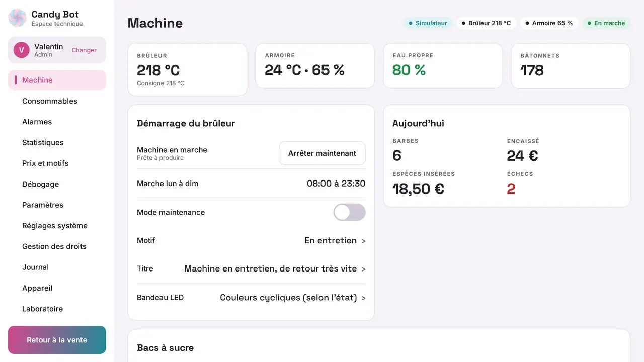Click the Consigne 218 °C text
The image size is (644, 362).
click(160, 83)
